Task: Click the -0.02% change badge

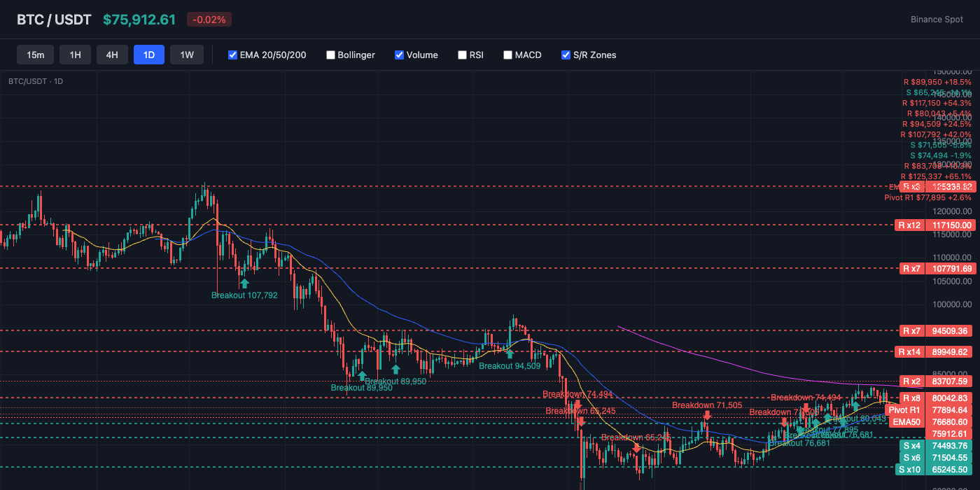Action: 209,20
